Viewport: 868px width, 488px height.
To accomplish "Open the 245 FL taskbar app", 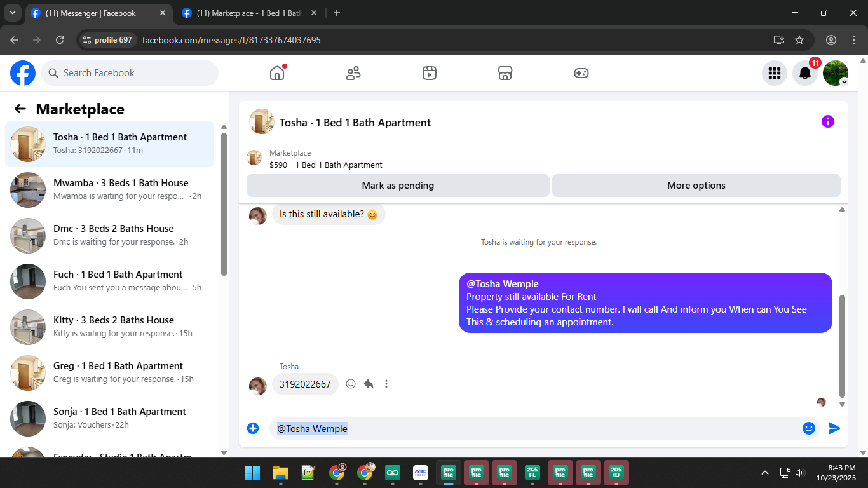I will (x=532, y=473).
